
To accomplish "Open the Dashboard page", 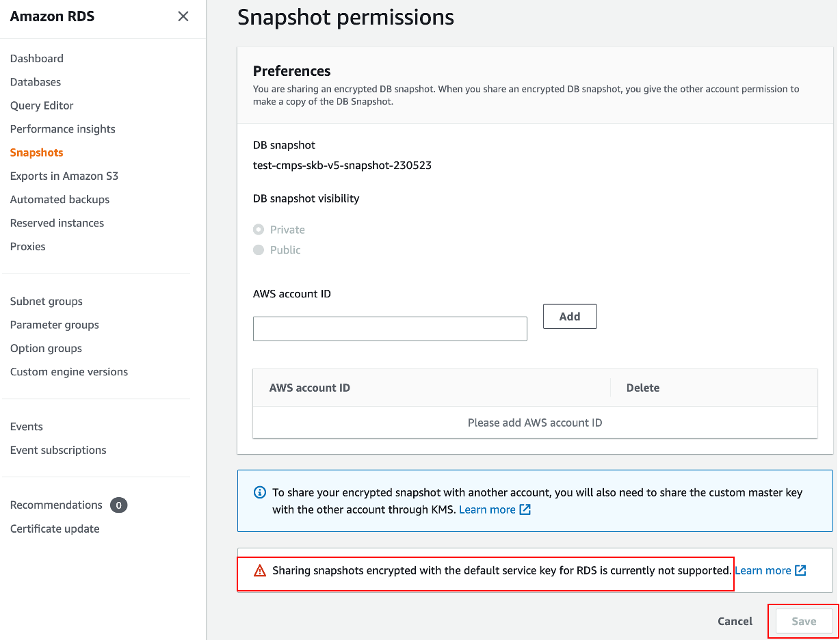I will click(37, 59).
